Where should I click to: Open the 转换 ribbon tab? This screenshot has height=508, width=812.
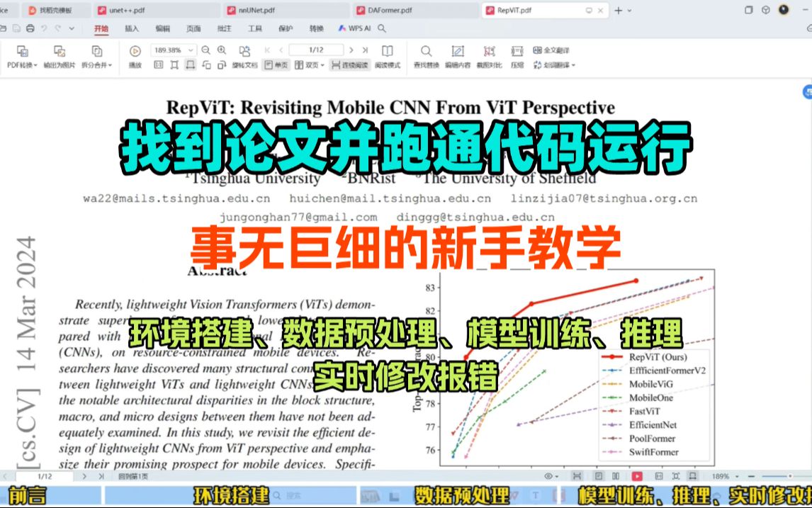click(317, 28)
